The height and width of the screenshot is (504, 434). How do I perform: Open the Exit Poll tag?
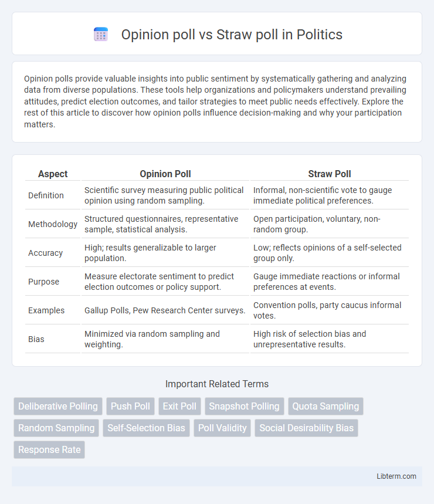[x=179, y=406]
